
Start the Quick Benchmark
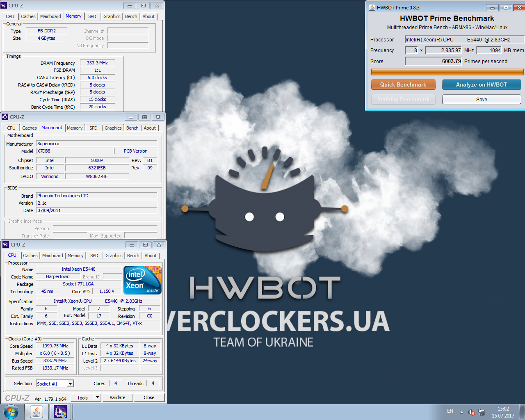[x=403, y=84]
